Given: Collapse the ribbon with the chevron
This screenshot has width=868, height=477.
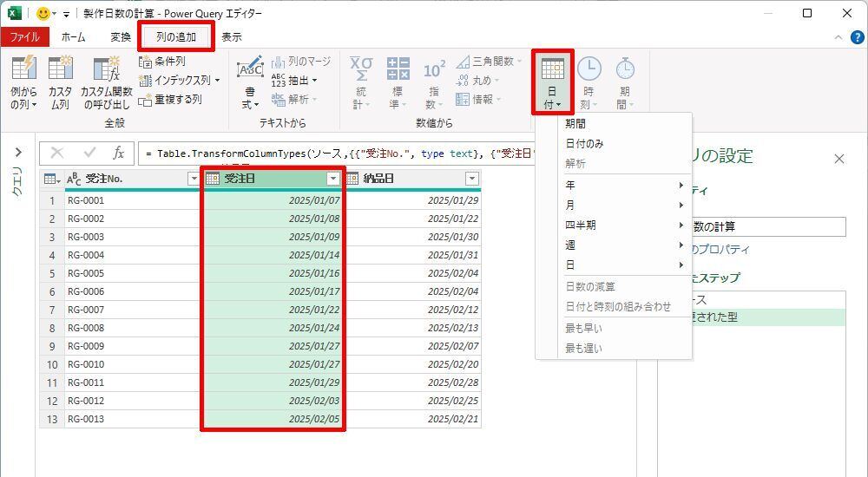Looking at the screenshot, I should (838, 37).
